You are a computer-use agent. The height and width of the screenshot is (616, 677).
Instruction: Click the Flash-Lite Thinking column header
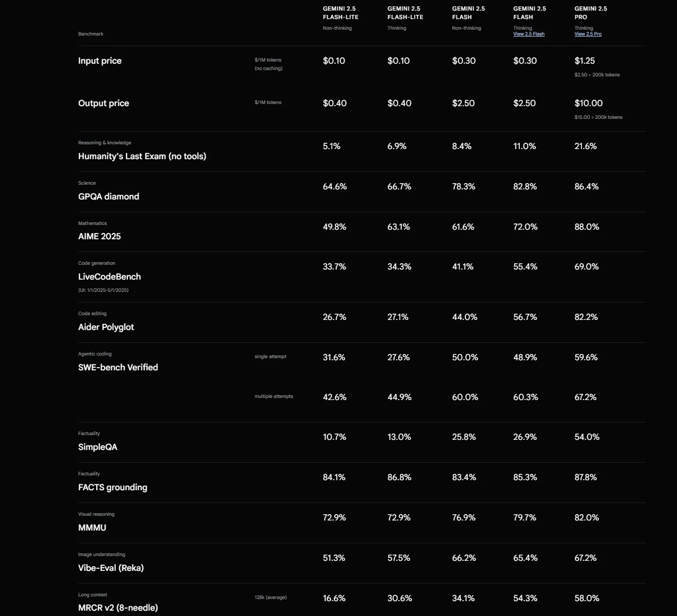pyautogui.click(x=405, y=13)
